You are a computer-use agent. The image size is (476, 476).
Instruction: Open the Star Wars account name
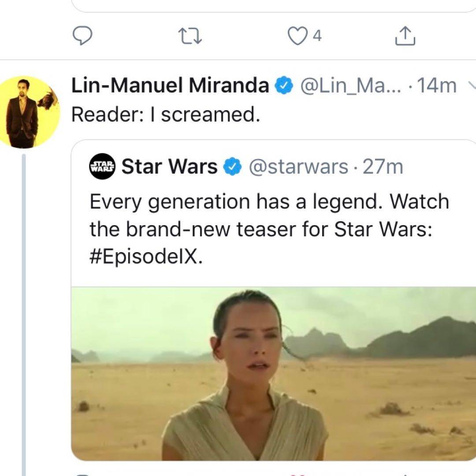pyautogui.click(x=170, y=167)
